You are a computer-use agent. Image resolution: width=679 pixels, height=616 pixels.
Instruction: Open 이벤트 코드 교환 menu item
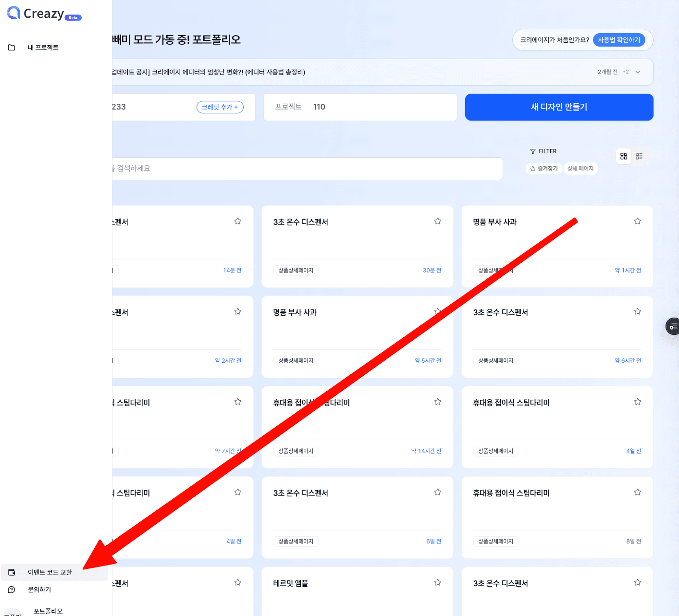coord(54,572)
